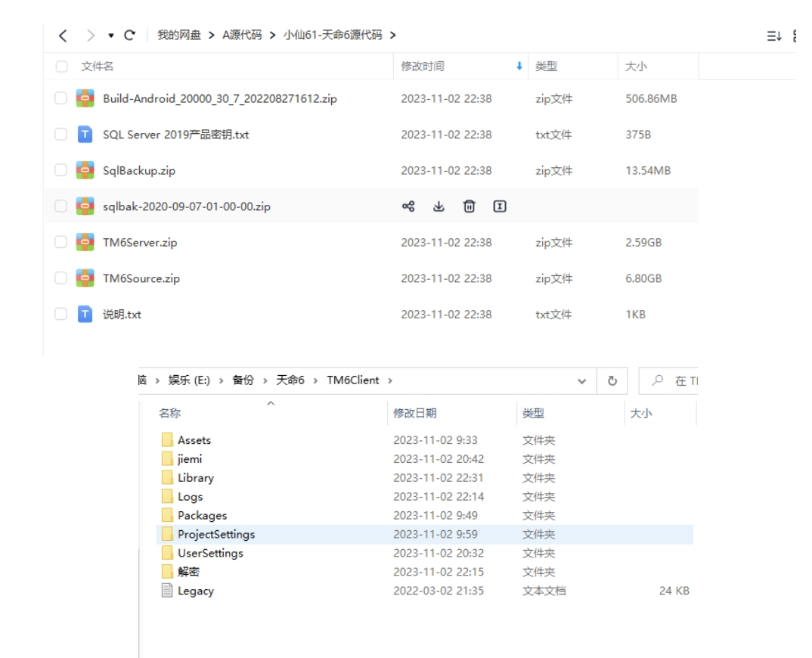Screen dimensions: 812x658
Task: Check the box for 说明.txt
Action: pos(61,314)
